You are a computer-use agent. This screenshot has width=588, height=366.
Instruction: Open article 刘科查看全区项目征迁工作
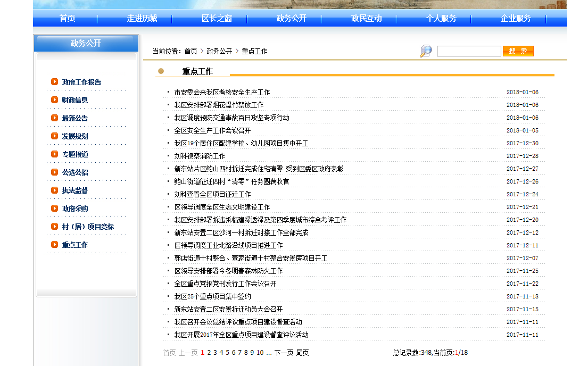pyautogui.click(x=213, y=194)
